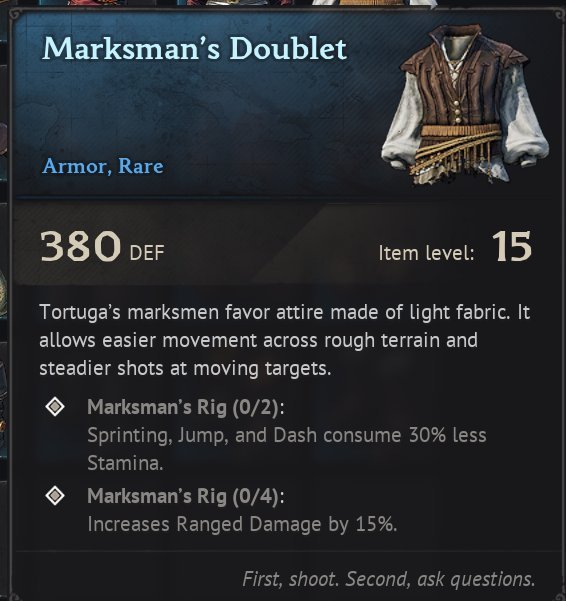Select the Marksman's Doublet title text
Viewport: 566px width, 601px height.
pos(194,49)
